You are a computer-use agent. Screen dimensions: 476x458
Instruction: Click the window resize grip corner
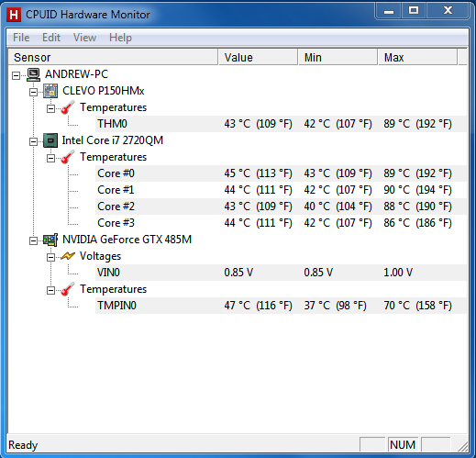(x=463, y=446)
